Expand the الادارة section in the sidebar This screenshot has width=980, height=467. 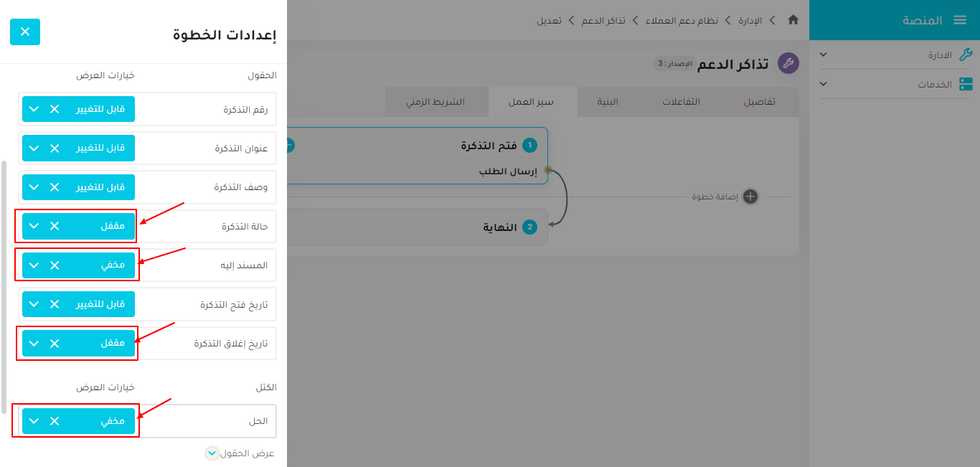[822, 55]
